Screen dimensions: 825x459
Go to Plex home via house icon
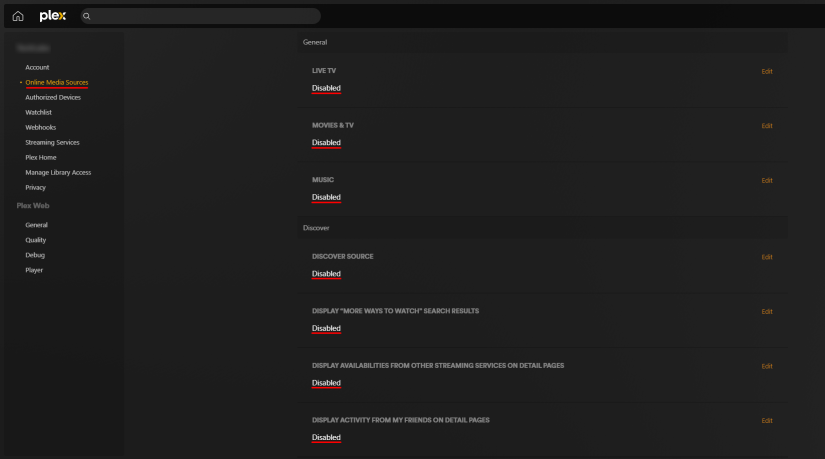pyautogui.click(x=18, y=16)
